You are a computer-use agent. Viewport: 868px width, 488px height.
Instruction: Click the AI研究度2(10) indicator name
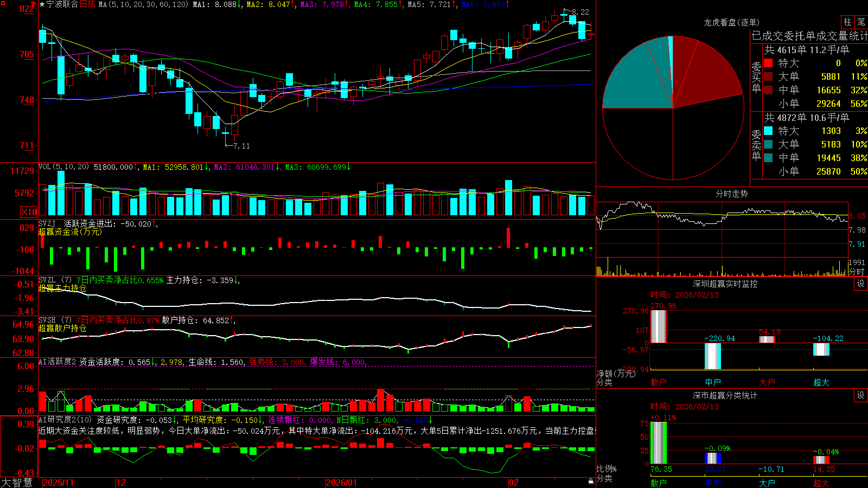pos(65,420)
